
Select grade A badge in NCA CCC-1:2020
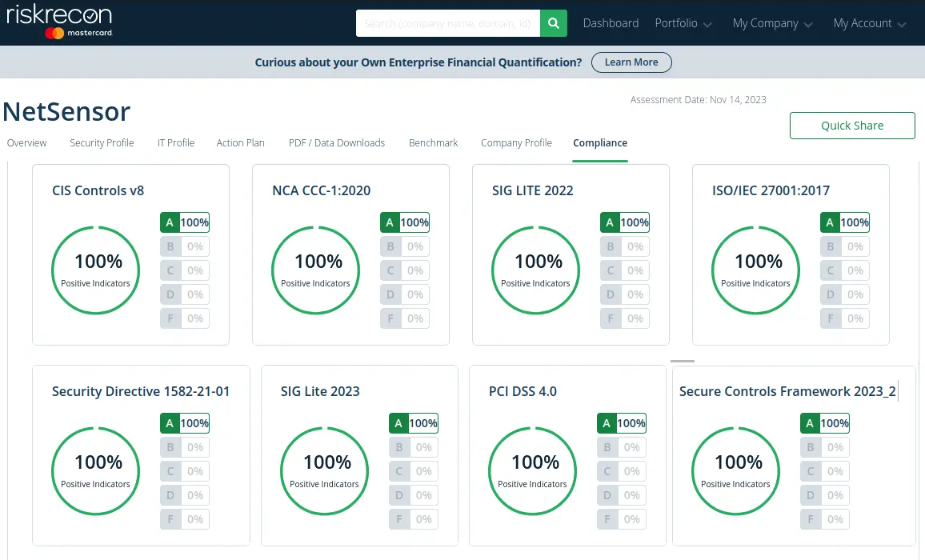tap(405, 222)
